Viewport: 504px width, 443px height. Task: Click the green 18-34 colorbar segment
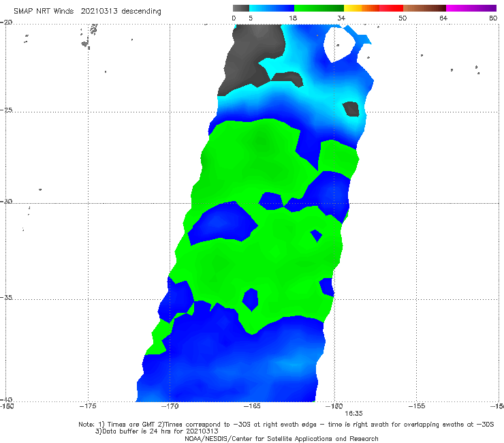(319, 8)
